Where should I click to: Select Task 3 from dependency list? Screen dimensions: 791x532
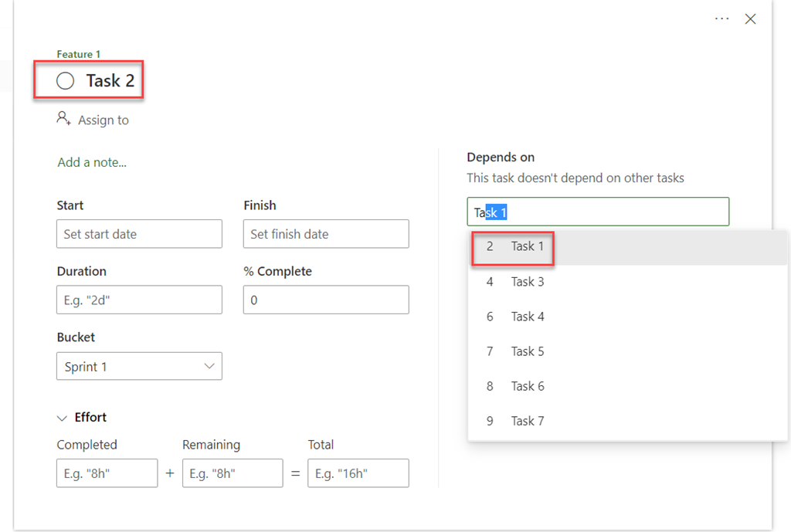528,282
